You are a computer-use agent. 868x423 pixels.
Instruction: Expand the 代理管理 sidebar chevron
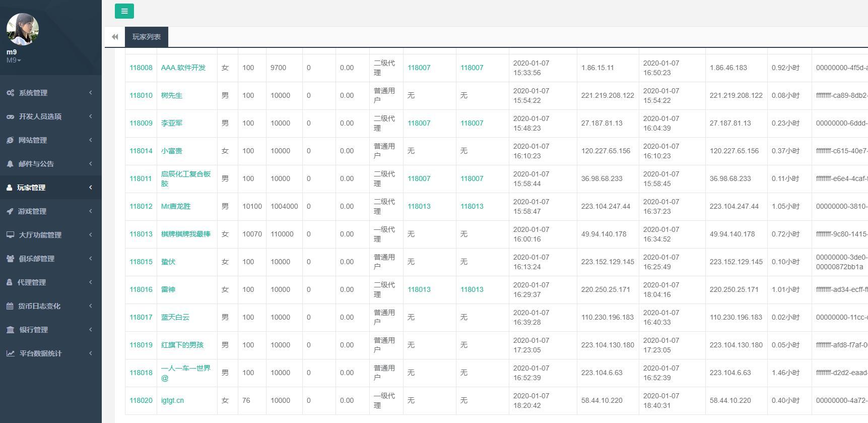[x=91, y=282]
